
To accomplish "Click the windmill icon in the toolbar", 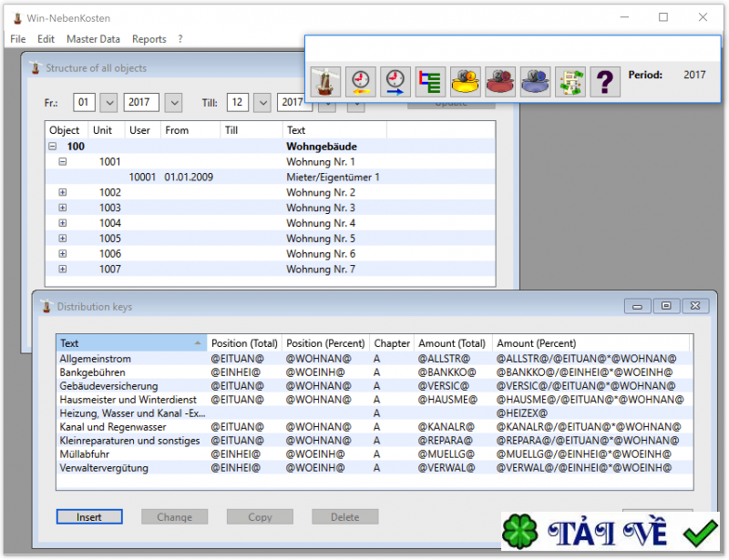I will tap(325, 82).
